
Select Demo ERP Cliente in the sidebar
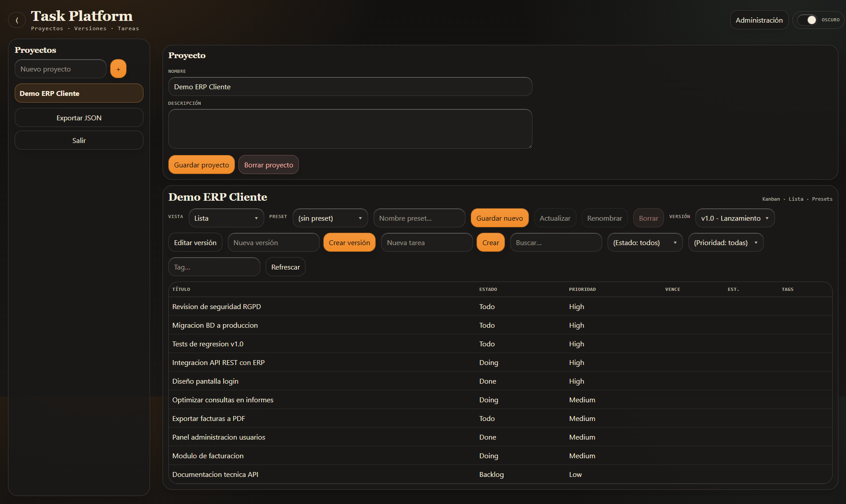[x=79, y=93]
